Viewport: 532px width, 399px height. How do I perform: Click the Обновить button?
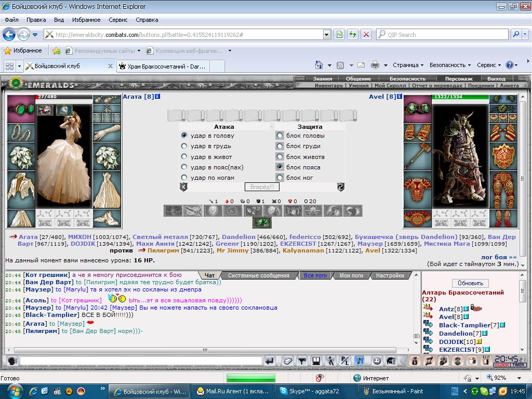(x=470, y=283)
